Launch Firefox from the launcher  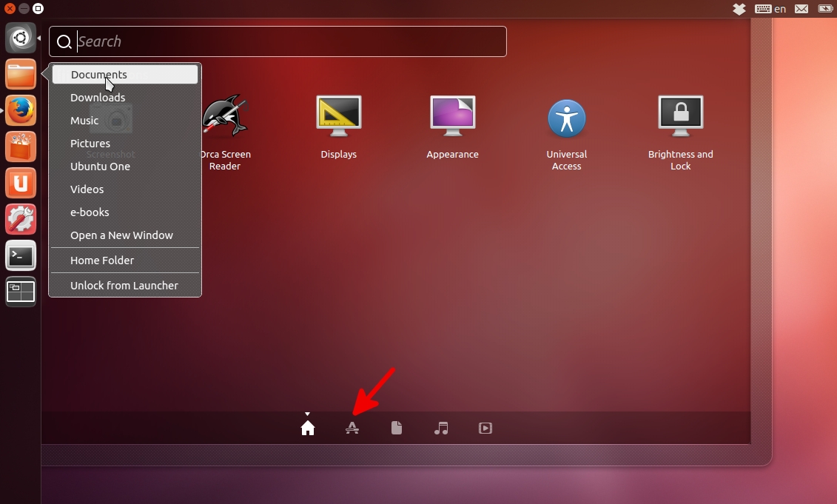pos(21,110)
